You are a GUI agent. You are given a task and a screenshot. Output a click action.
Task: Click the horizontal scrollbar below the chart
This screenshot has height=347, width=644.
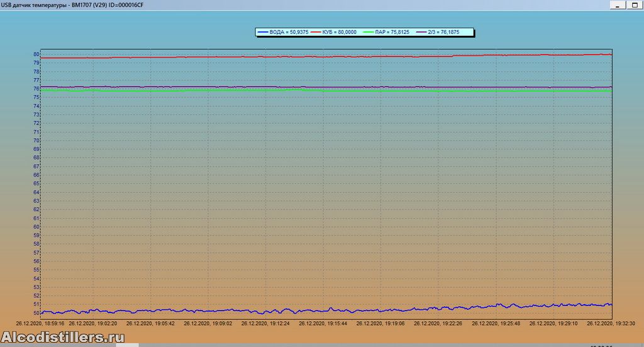[x=377, y=344]
